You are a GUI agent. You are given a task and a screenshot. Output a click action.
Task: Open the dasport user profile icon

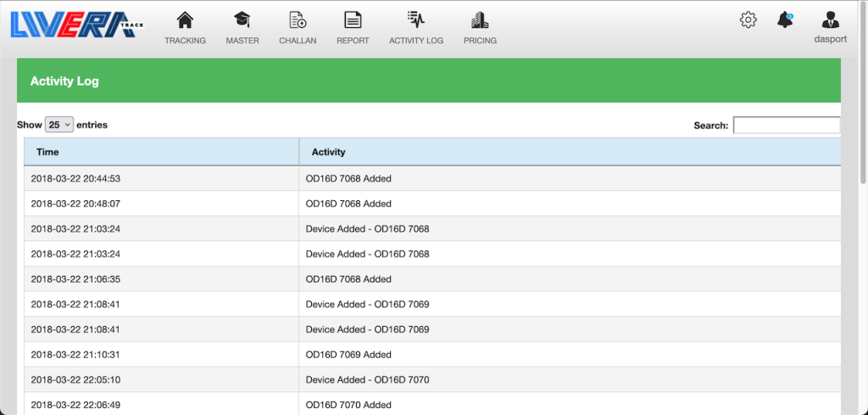(830, 20)
